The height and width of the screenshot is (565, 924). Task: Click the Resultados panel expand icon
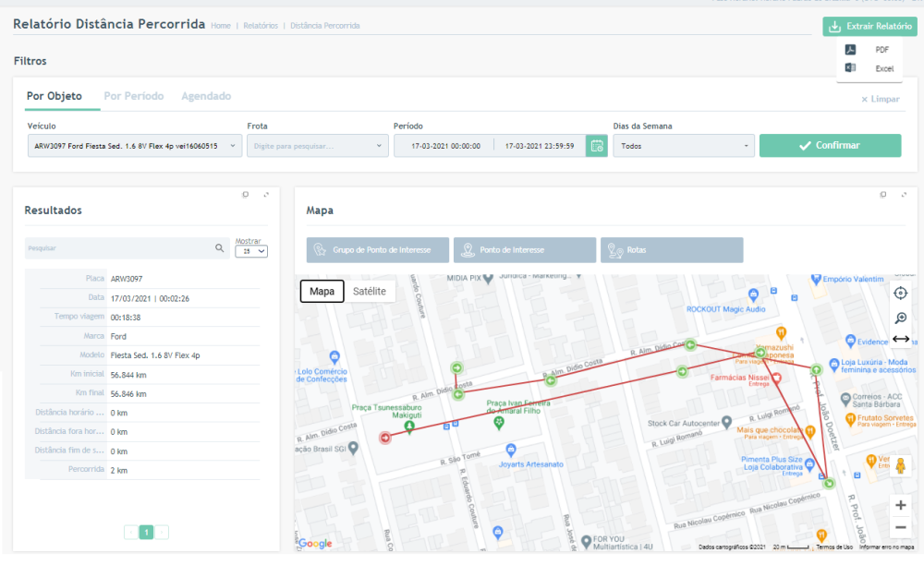266,195
